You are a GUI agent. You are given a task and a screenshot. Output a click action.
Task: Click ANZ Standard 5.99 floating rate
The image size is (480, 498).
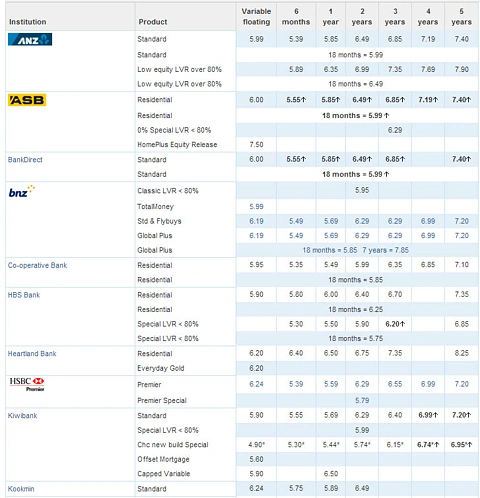pos(256,39)
